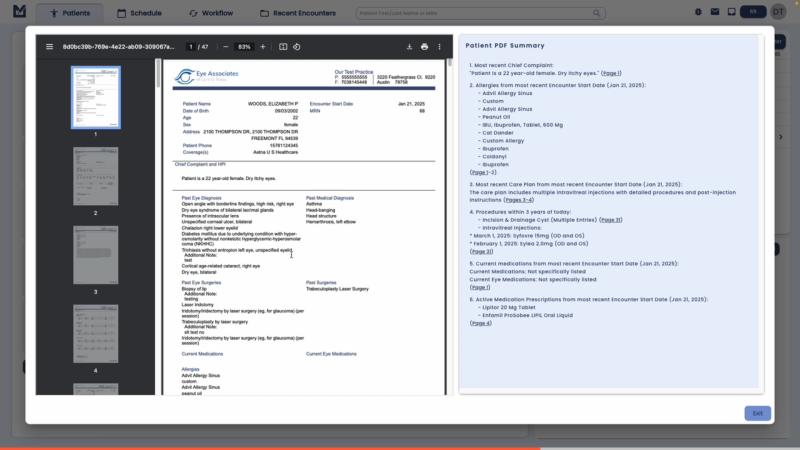Open the chat message icon in header
The height and width of the screenshot is (450, 800).
point(731,12)
